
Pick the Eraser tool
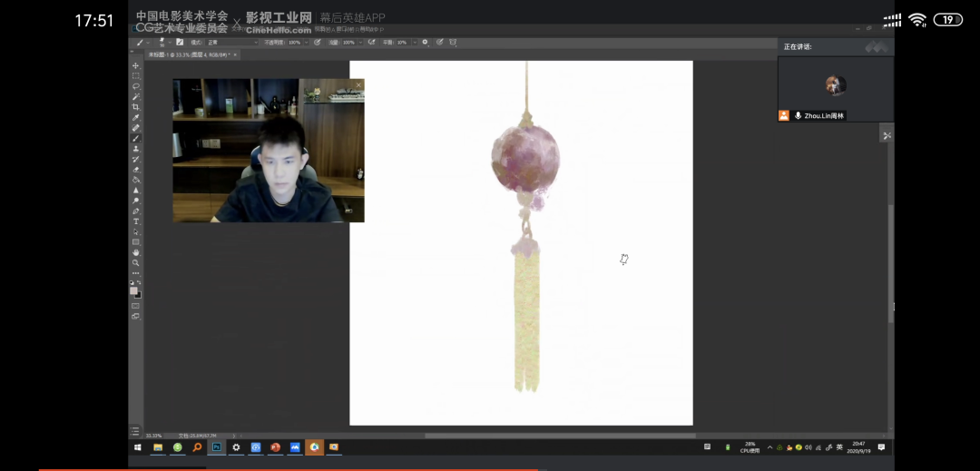click(x=136, y=170)
